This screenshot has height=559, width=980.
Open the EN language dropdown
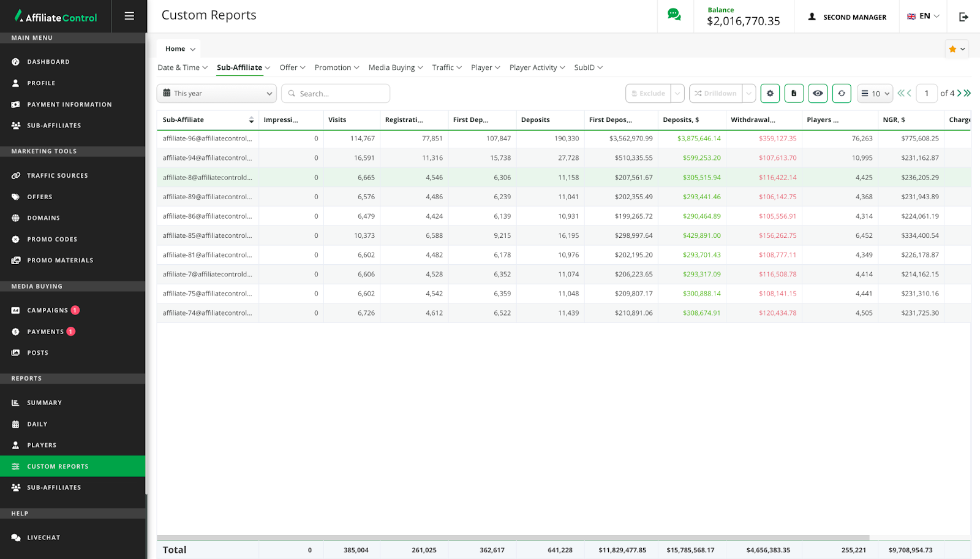(x=923, y=17)
